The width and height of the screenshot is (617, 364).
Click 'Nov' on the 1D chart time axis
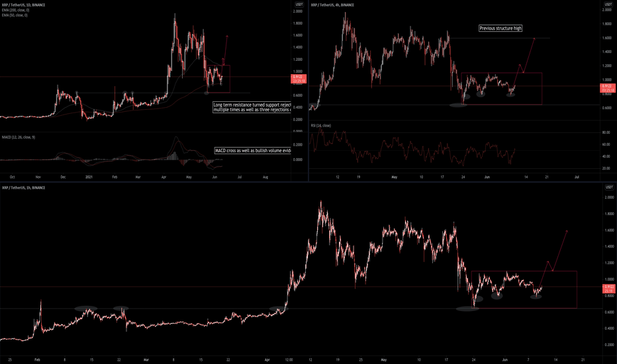click(x=38, y=177)
